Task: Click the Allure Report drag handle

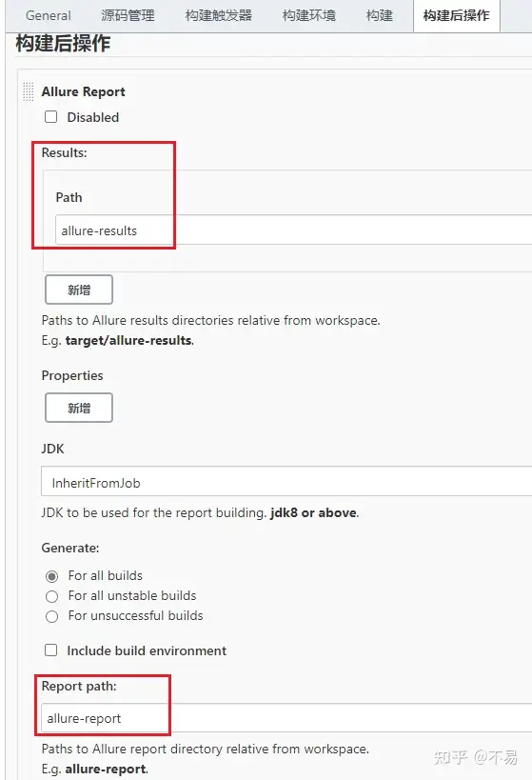Action: click(29, 91)
